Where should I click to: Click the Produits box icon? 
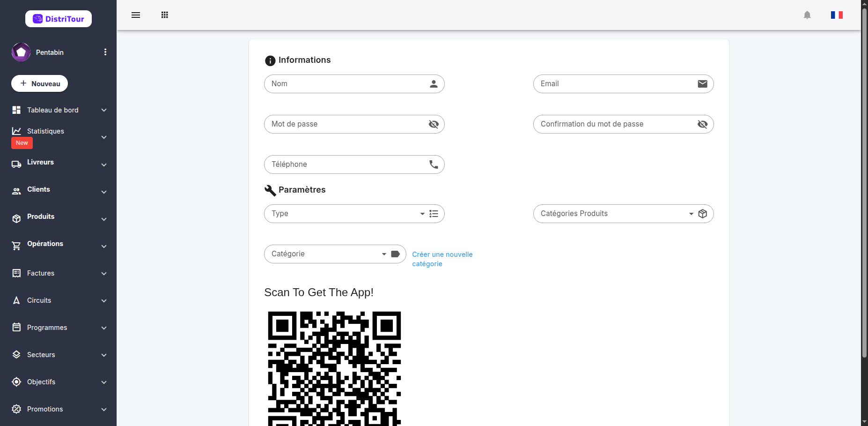[x=16, y=219]
